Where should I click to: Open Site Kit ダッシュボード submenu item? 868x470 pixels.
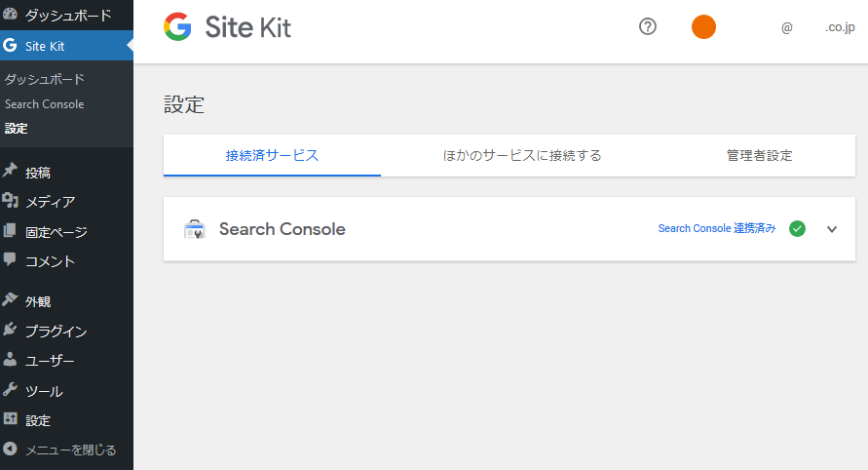(x=44, y=79)
